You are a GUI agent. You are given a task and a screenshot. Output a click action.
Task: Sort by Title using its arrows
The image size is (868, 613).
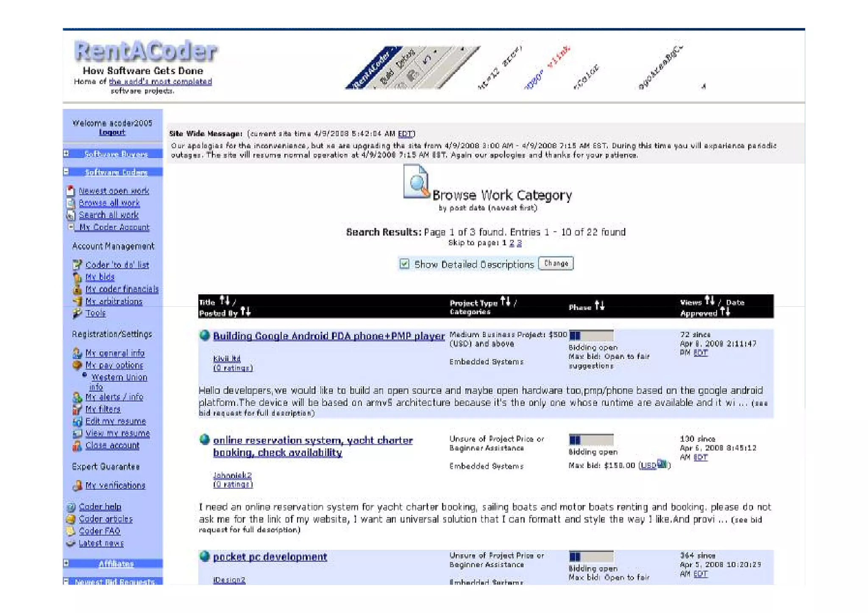point(225,301)
